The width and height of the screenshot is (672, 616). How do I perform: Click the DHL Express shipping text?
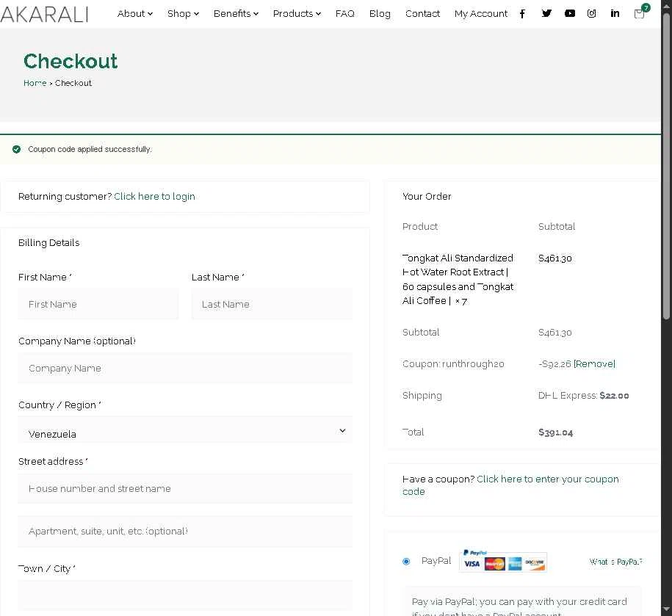[583, 396]
